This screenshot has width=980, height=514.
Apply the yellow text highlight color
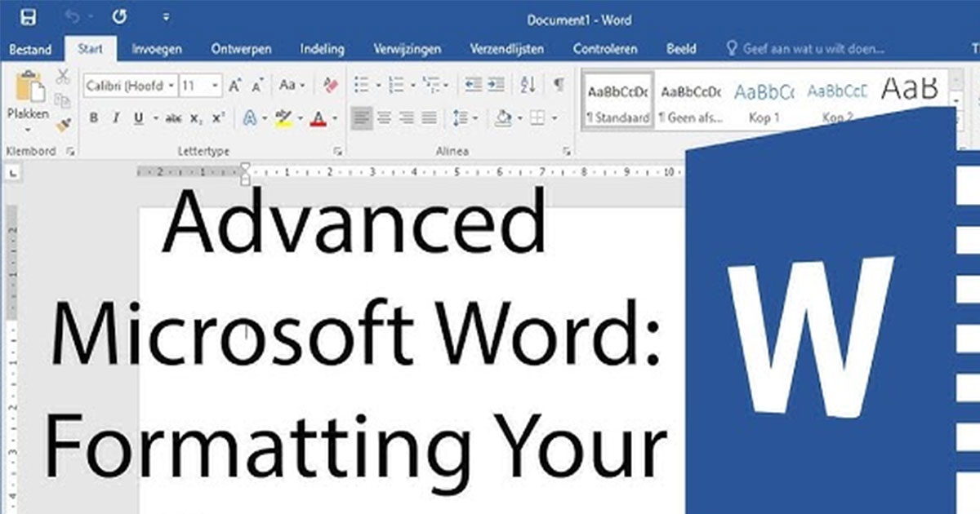[x=283, y=118]
